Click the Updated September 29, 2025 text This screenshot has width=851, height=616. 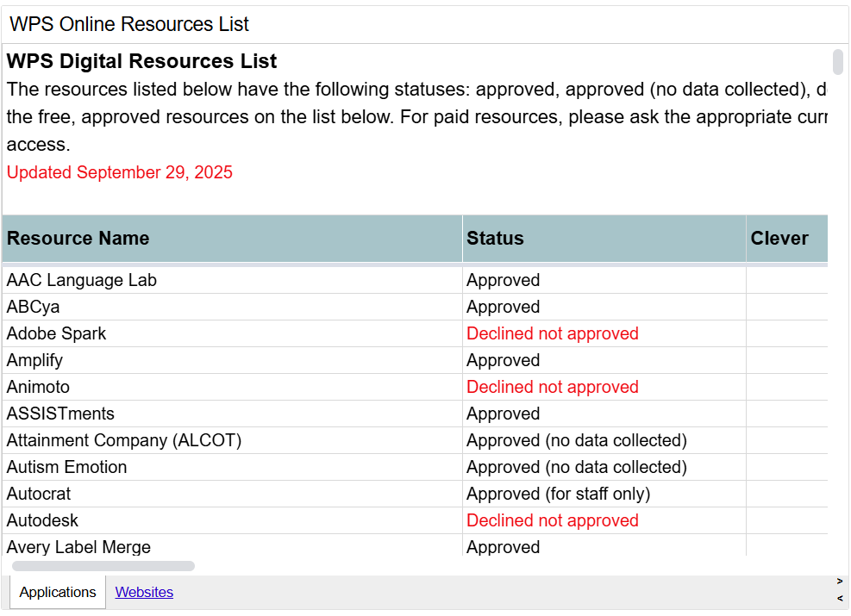[119, 172]
